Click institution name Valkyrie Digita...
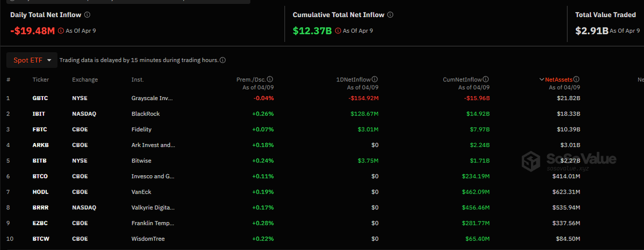Viewport: 644px width, 250px height. click(x=153, y=208)
